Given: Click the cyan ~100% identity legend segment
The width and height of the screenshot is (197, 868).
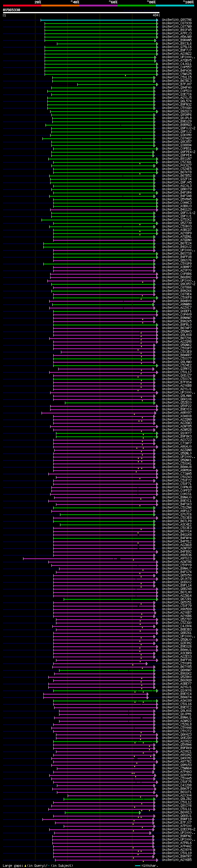Looking at the screenshot, I should pyautogui.click(x=175, y=6).
